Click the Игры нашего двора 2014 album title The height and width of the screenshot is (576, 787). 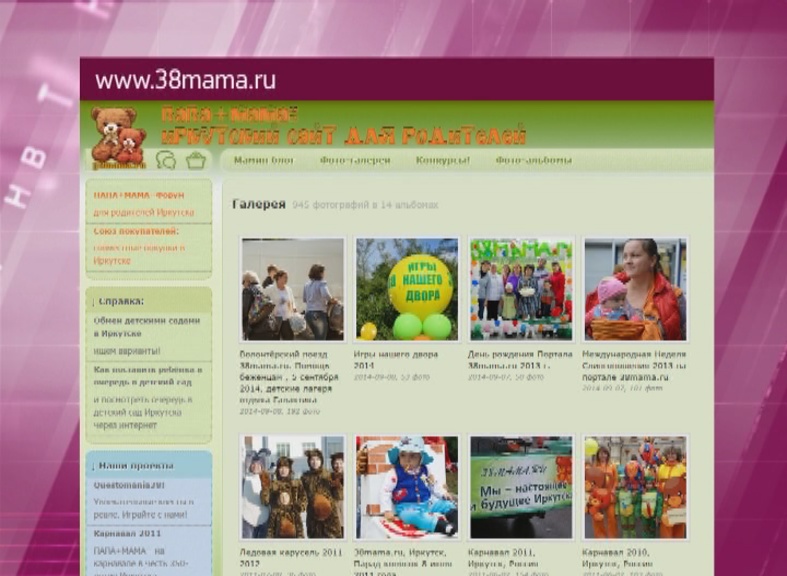(396, 360)
